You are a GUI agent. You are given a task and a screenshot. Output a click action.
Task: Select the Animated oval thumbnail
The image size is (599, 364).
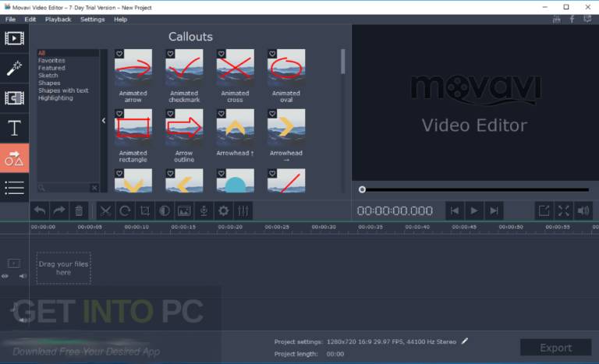(286, 68)
